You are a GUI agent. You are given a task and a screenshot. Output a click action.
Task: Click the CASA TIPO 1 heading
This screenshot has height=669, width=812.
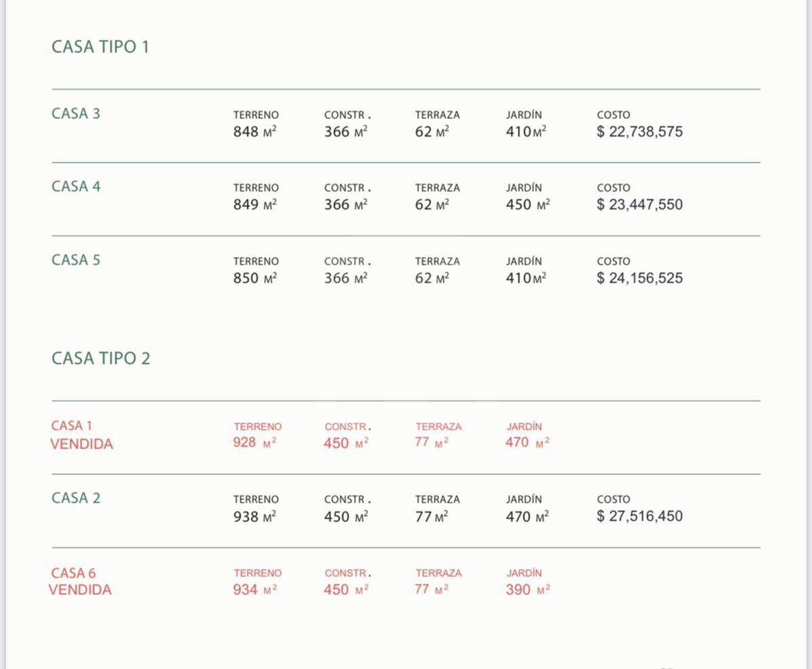tap(100, 47)
